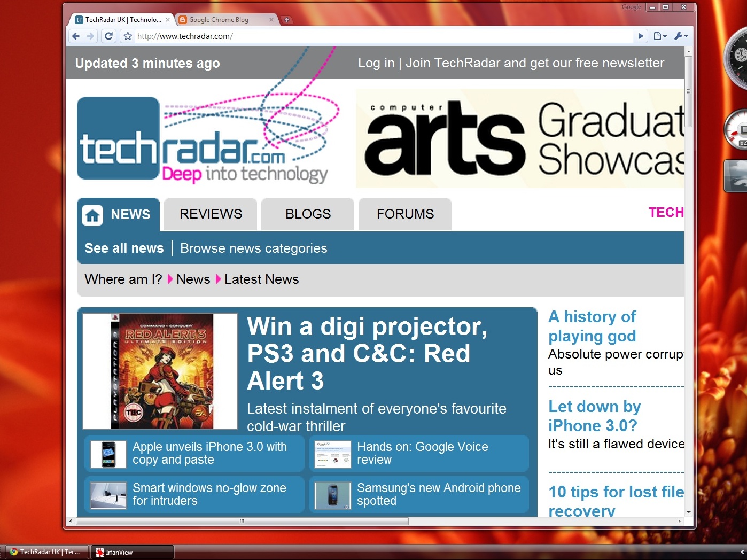Click the iPhone thumbnail beside Apple unveils story
Image resolution: width=747 pixels, height=560 pixels.
pos(108,454)
